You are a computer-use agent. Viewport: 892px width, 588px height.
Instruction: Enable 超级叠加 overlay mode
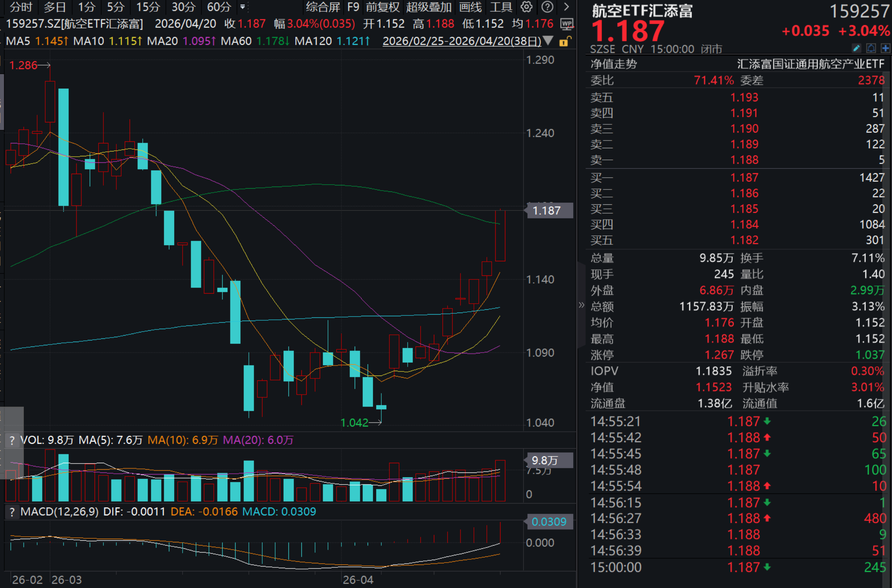428,7
